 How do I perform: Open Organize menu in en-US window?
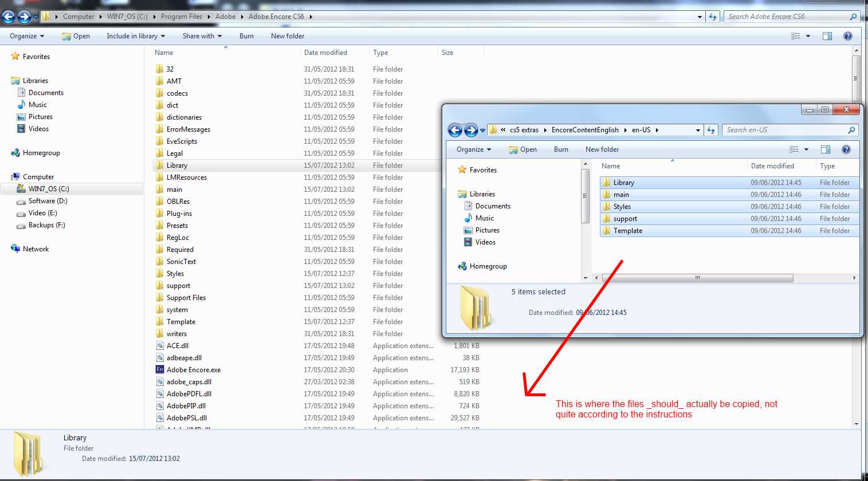point(474,149)
